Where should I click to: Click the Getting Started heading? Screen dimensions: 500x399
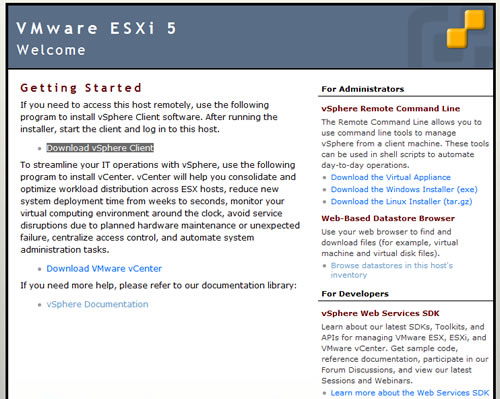point(81,88)
